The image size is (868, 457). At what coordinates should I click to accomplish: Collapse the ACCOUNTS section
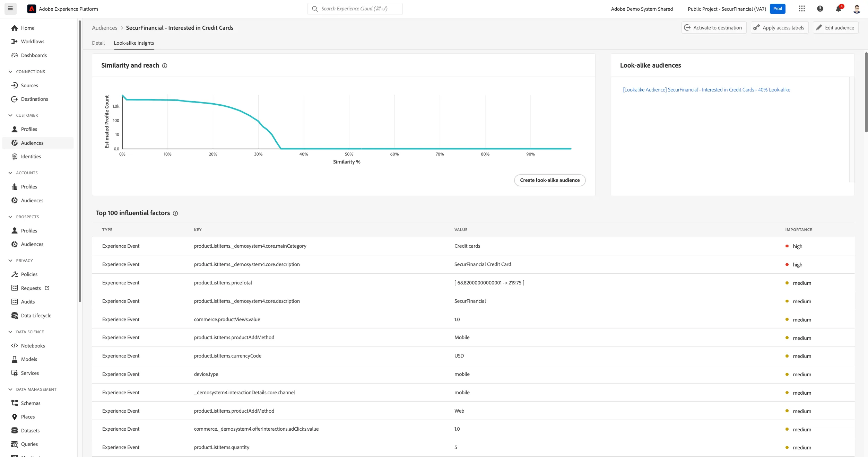pyautogui.click(x=10, y=173)
